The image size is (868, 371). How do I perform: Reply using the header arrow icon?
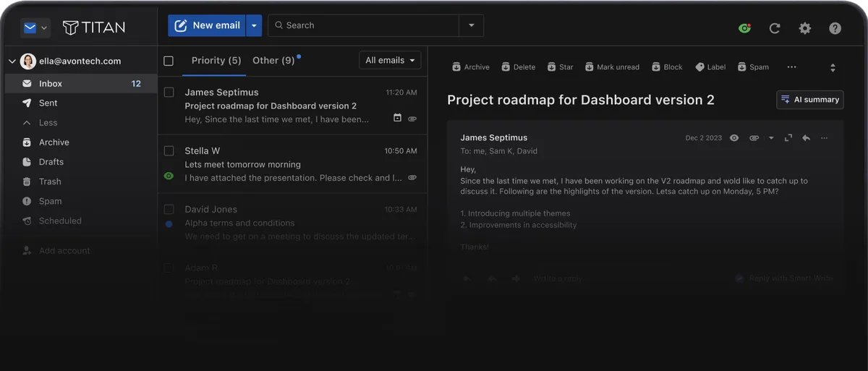[806, 137]
